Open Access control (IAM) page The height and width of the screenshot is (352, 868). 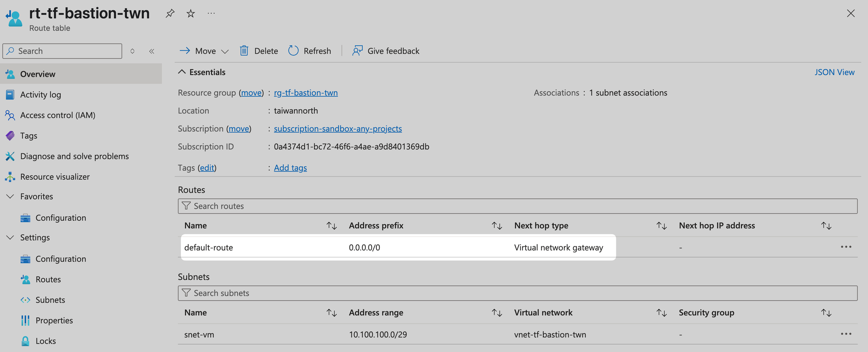[57, 115]
